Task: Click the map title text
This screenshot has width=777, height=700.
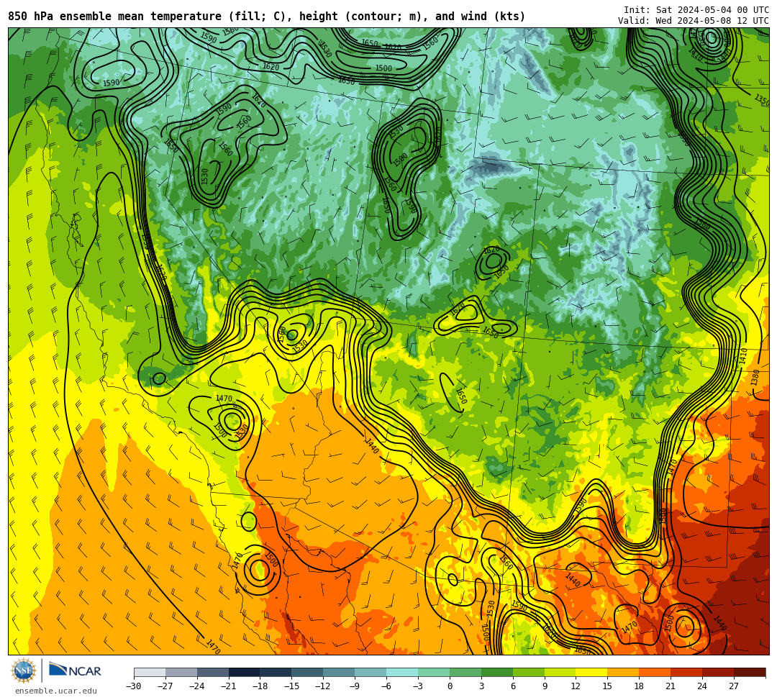Action: (267, 17)
